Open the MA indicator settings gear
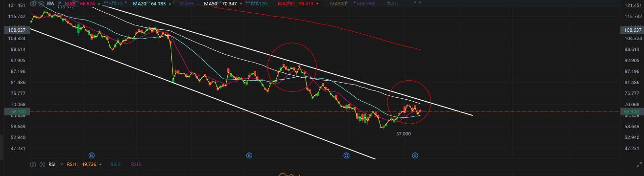The width and height of the screenshot is (644, 176). [33, 3]
